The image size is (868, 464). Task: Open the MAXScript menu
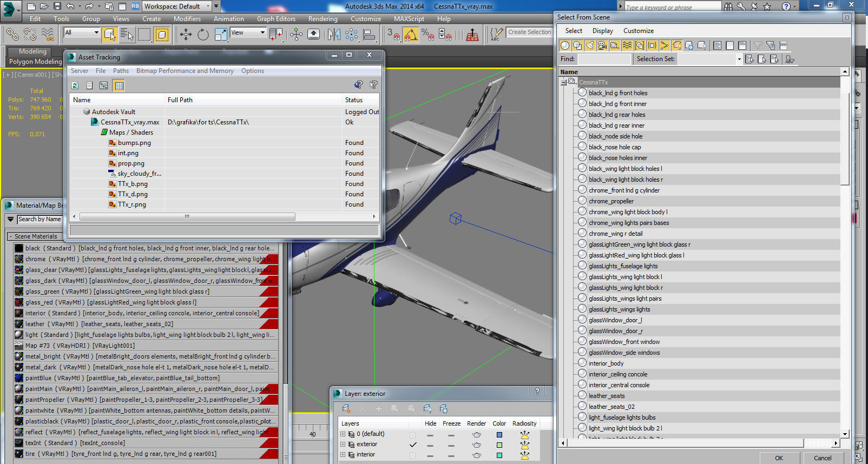[x=409, y=18]
